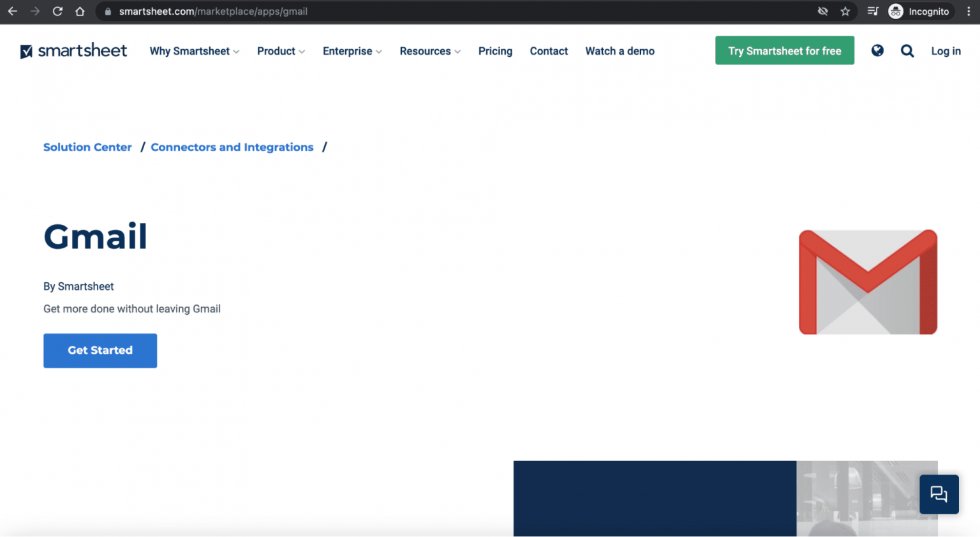980x537 pixels.
Task: Expand the Enterprise dropdown menu
Action: coord(352,51)
